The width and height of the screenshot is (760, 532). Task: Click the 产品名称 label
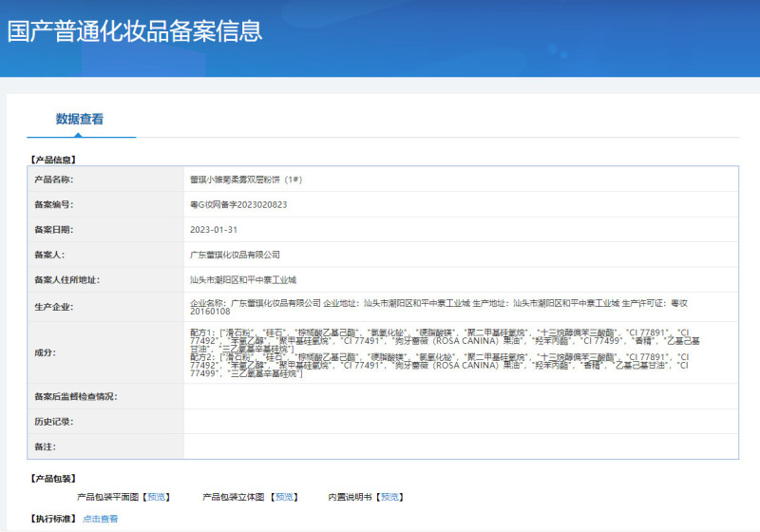[x=54, y=180]
